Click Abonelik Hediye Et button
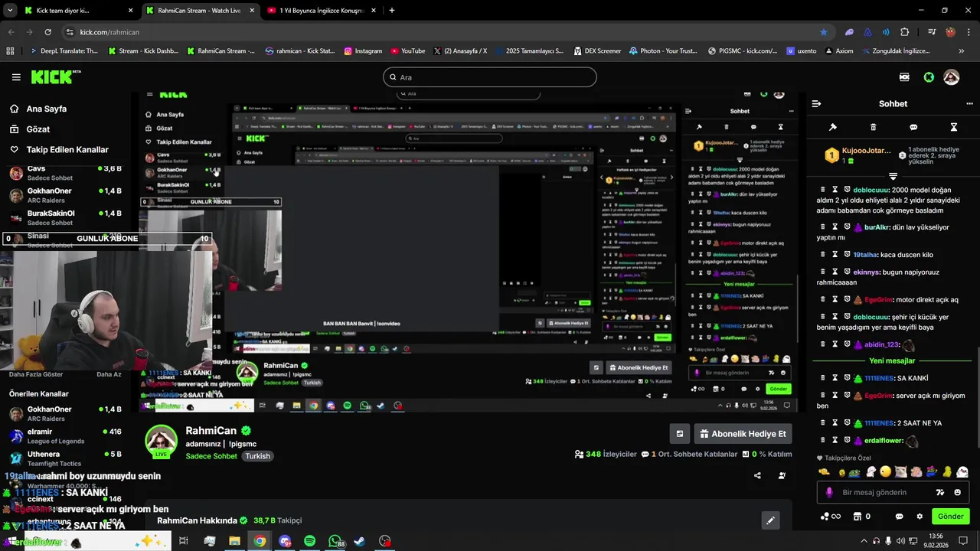The height and width of the screenshot is (551, 980). (743, 434)
